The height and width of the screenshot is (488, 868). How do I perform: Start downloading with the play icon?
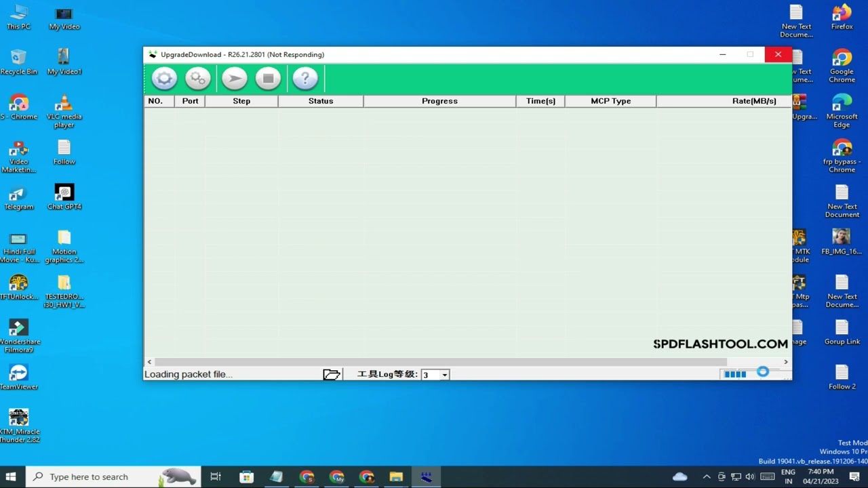235,79
